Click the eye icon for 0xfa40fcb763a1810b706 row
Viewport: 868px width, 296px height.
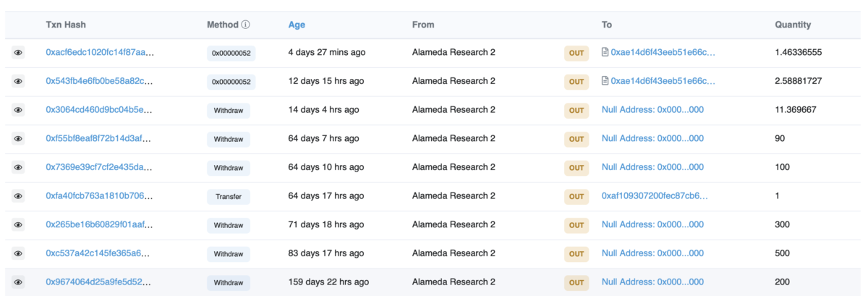pyautogui.click(x=18, y=196)
